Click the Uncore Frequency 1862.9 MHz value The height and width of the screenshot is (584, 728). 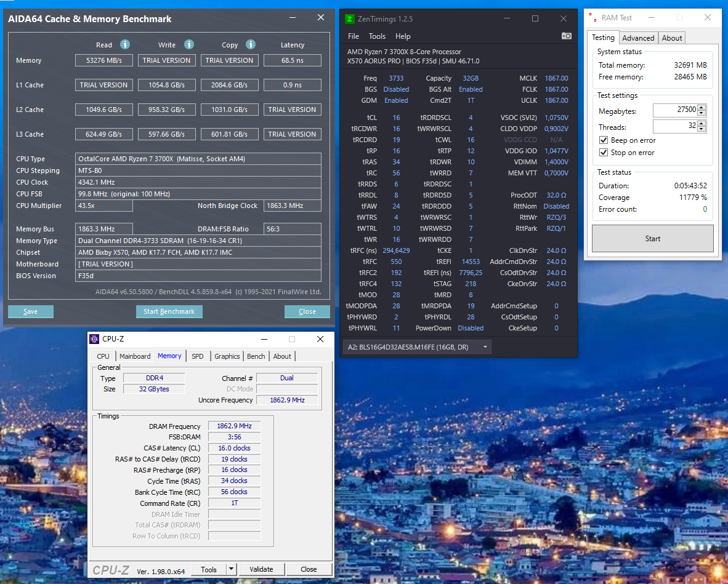pos(287,400)
